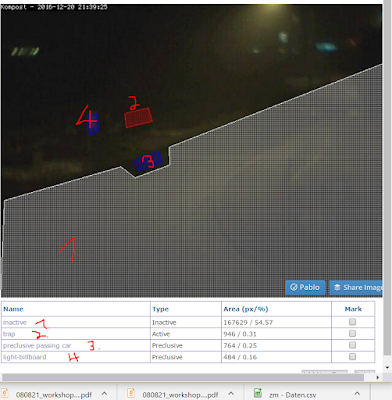Screen dimensions: 392x400
Task: Click the Name column header
Action: (13, 309)
